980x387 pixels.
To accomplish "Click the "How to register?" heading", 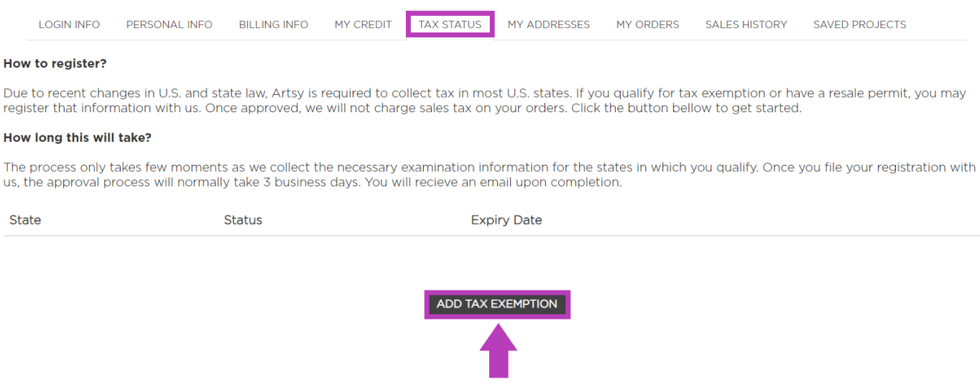I will pyautogui.click(x=55, y=64).
